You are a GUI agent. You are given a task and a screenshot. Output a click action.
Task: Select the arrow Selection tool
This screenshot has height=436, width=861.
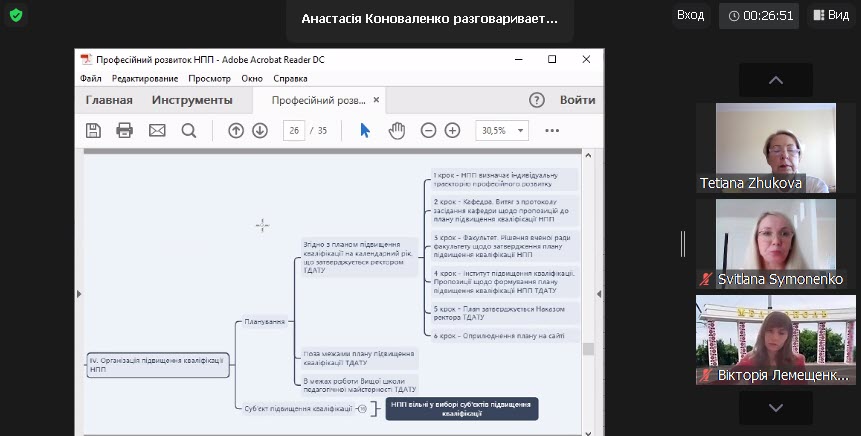[x=365, y=130]
